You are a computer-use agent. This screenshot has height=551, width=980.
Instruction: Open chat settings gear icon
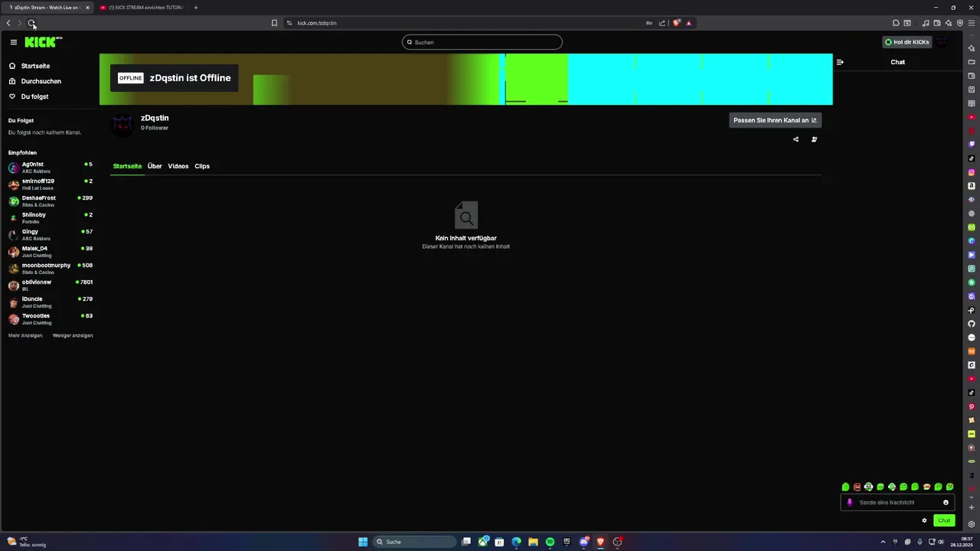coord(924,520)
